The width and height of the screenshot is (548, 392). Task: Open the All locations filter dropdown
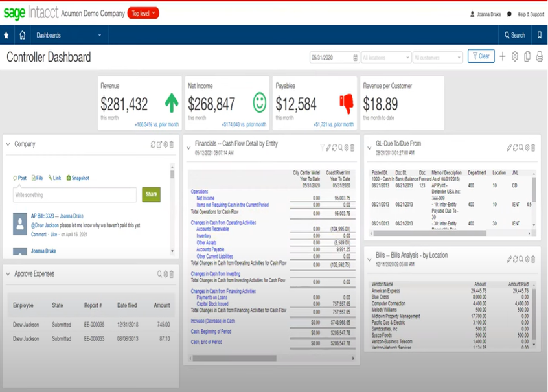pos(386,58)
